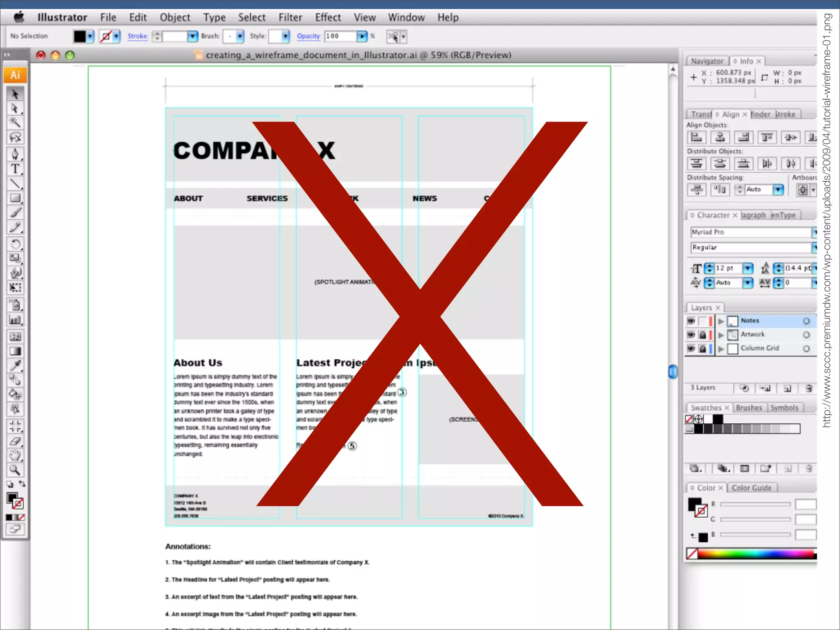
Task: Switch to the Navigator tab
Action: click(x=707, y=61)
